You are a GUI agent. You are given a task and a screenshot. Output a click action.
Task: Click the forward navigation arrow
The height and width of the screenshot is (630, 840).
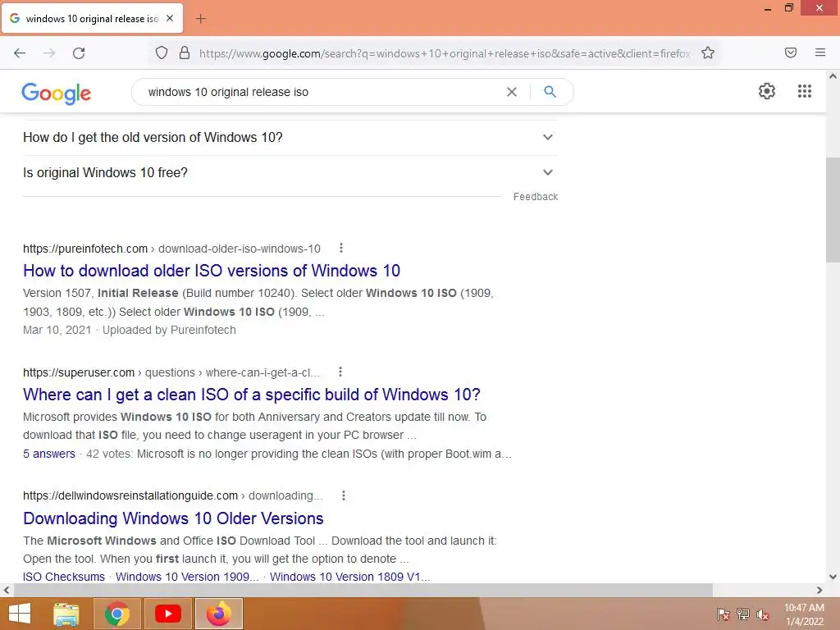tap(49, 53)
